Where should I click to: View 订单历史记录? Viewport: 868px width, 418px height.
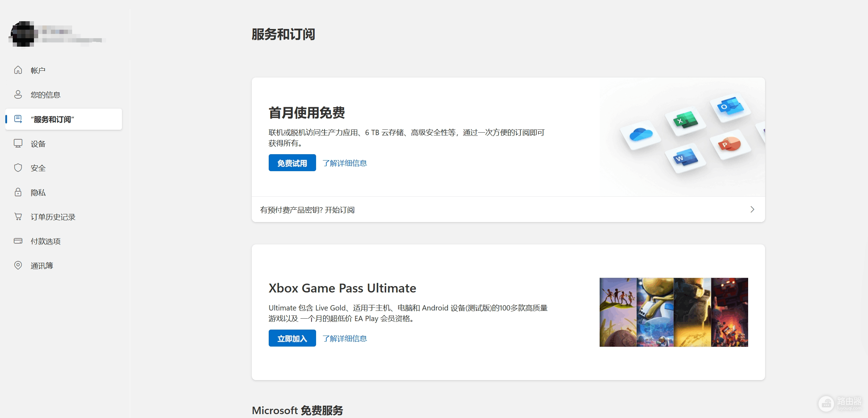tap(64, 217)
